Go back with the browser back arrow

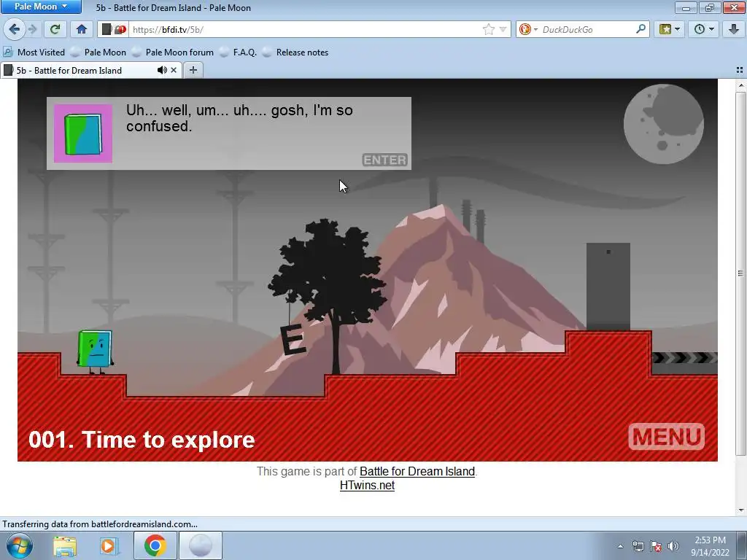pos(15,29)
